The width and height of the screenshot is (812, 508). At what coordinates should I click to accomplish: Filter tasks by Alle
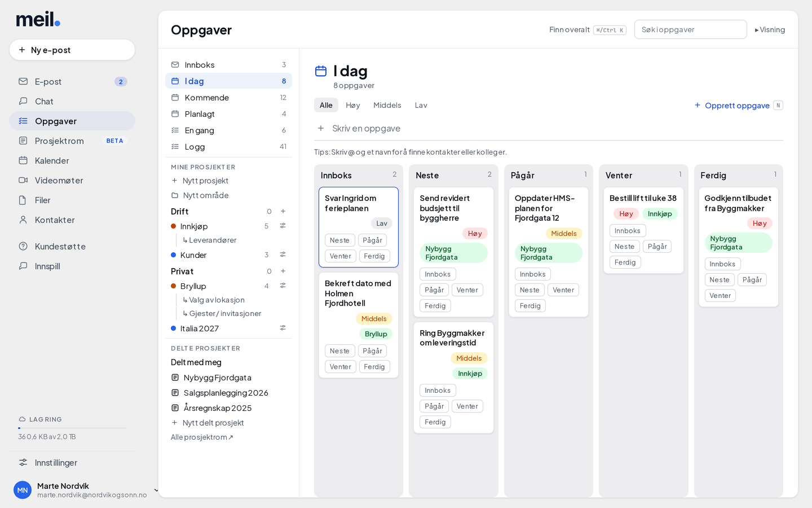tap(326, 105)
